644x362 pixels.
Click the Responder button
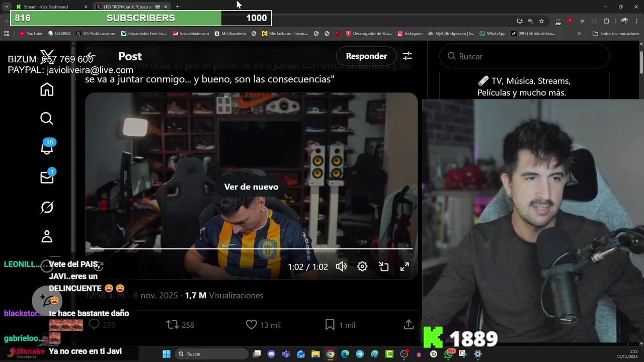tap(366, 56)
